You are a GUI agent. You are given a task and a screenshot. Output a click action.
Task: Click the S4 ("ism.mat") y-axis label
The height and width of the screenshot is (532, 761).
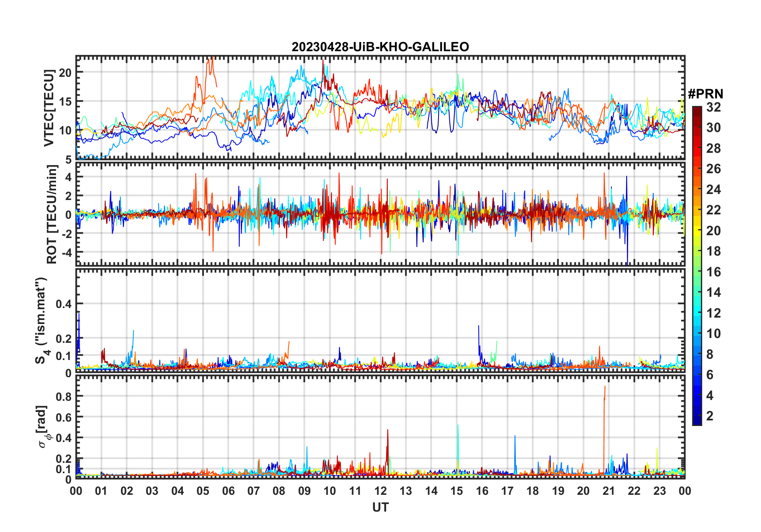42,321
